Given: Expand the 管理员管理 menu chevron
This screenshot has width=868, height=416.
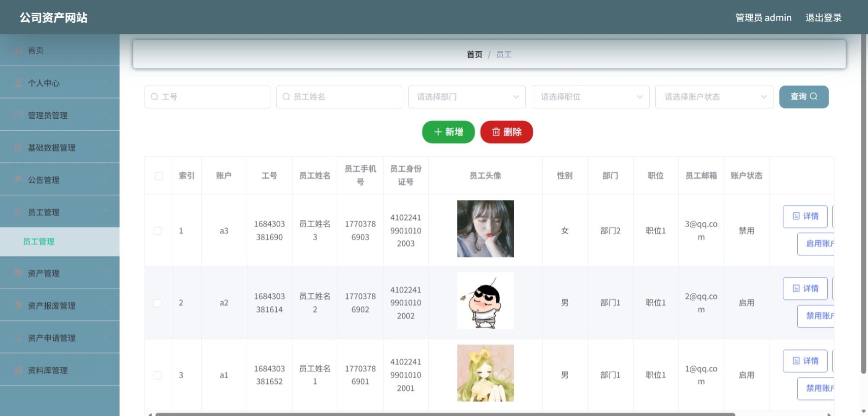Looking at the screenshot, I should (x=106, y=114).
